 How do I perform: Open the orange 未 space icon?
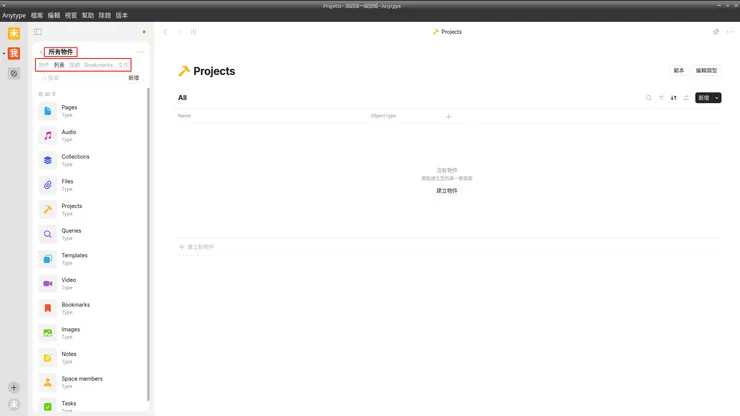[x=14, y=33]
